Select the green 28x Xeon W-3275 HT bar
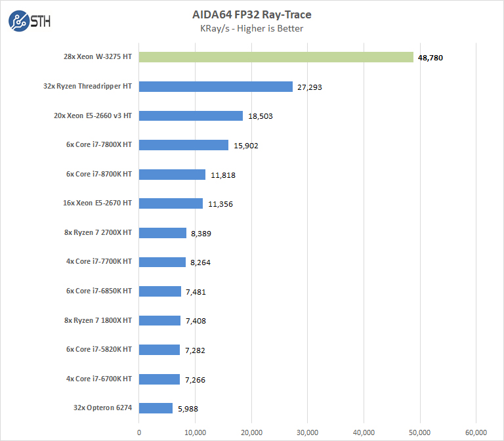This screenshot has width=504, height=441. click(x=276, y=57)
